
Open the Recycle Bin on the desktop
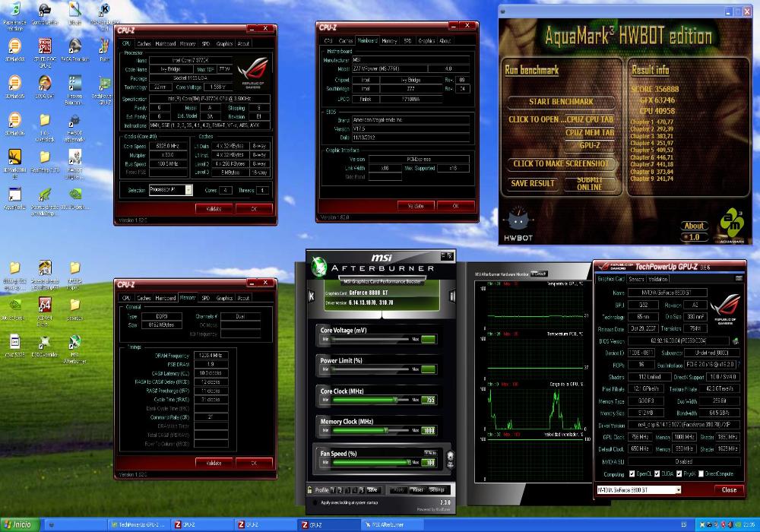14,15
